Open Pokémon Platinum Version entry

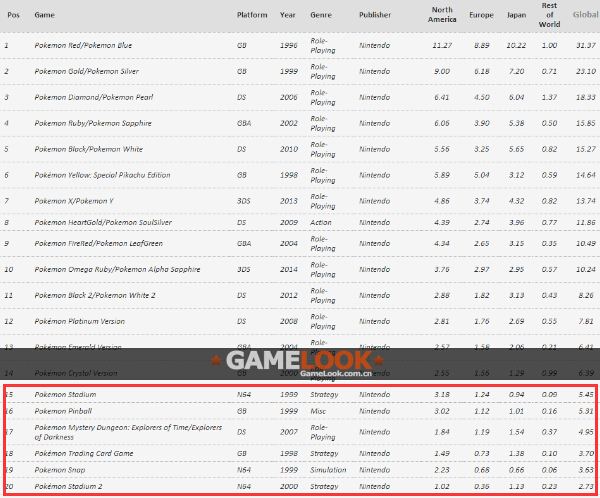click(80, 322)
